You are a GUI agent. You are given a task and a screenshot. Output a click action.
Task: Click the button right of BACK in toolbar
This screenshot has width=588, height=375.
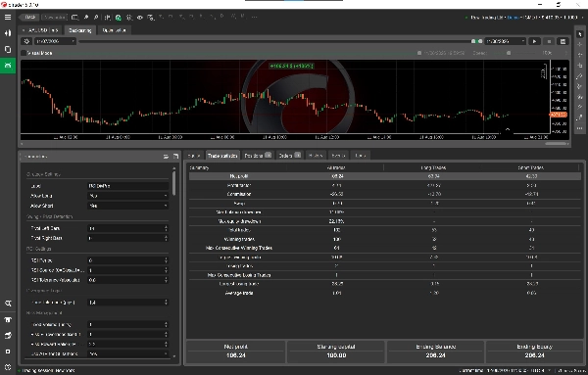point(54,18)
